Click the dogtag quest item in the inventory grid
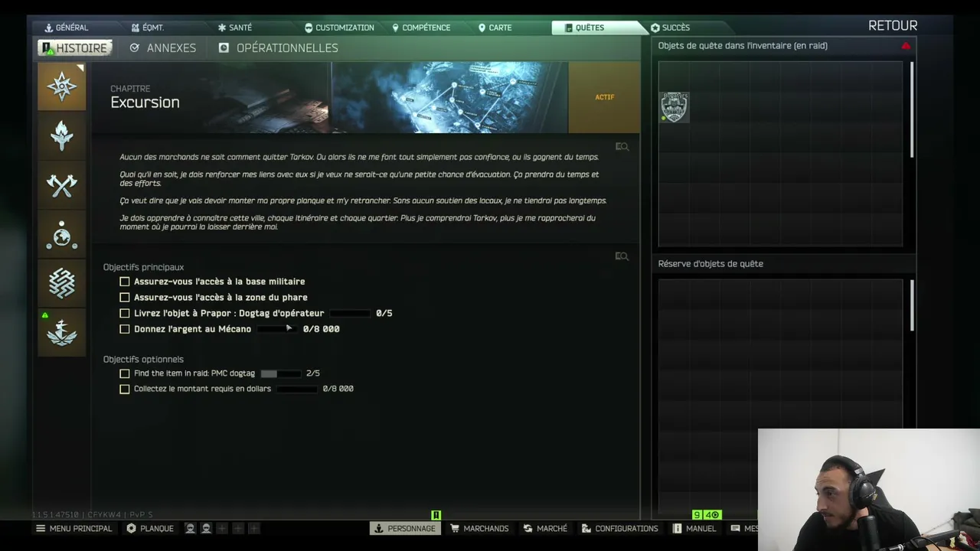The height and width of the screenshot is (551, 980). [x=674, y=107]
